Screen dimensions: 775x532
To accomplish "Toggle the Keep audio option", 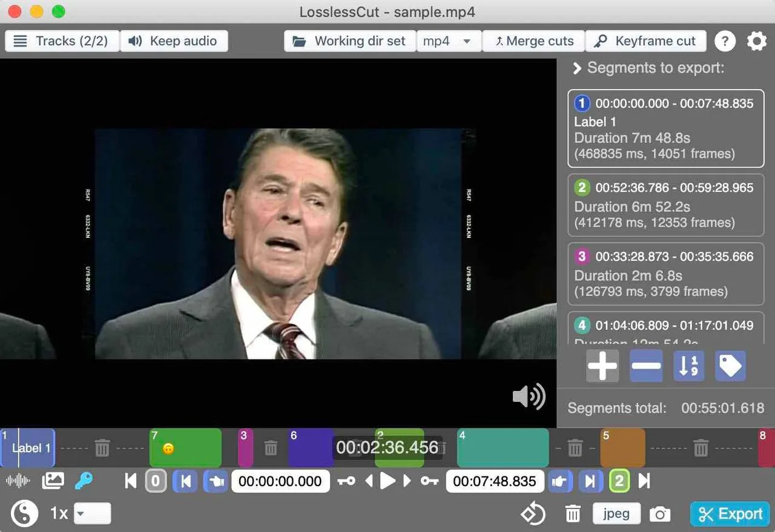I will (174, 41).
